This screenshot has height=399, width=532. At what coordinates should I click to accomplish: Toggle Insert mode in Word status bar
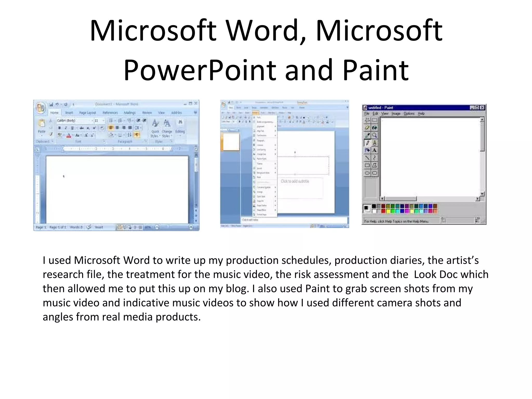pos(99,227)
